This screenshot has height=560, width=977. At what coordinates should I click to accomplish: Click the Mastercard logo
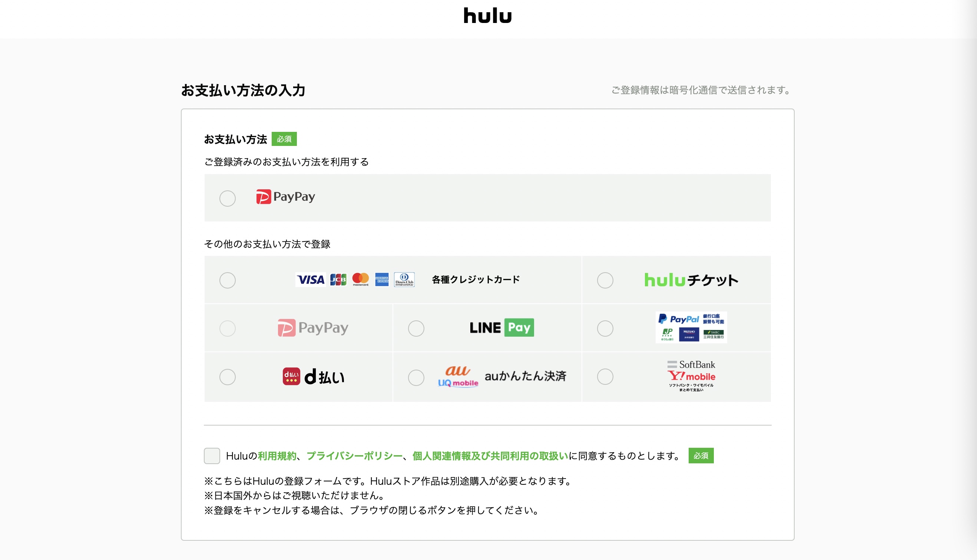(x=361, y=280)
